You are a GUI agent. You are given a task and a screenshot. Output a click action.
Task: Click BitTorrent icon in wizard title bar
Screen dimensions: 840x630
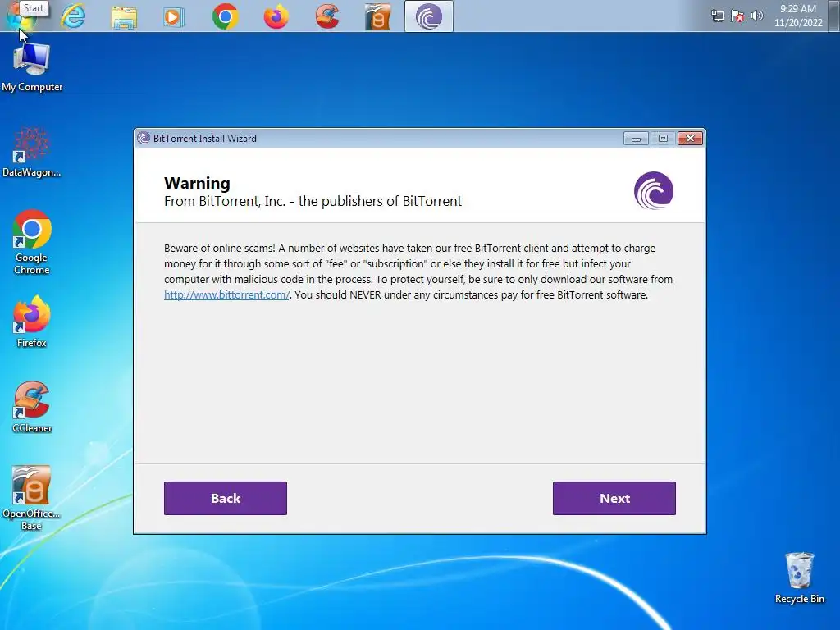pos(144,138)
